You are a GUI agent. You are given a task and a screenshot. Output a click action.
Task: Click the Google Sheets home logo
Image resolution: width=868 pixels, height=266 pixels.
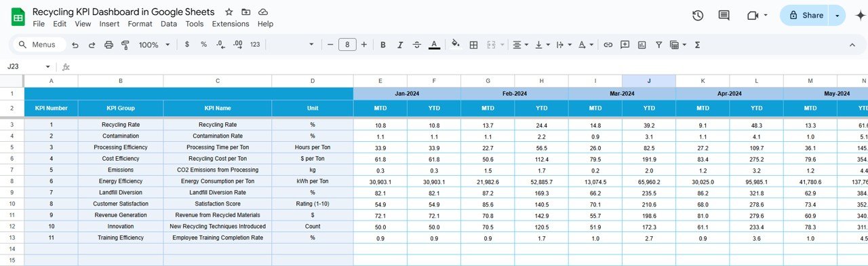[18, 17]
